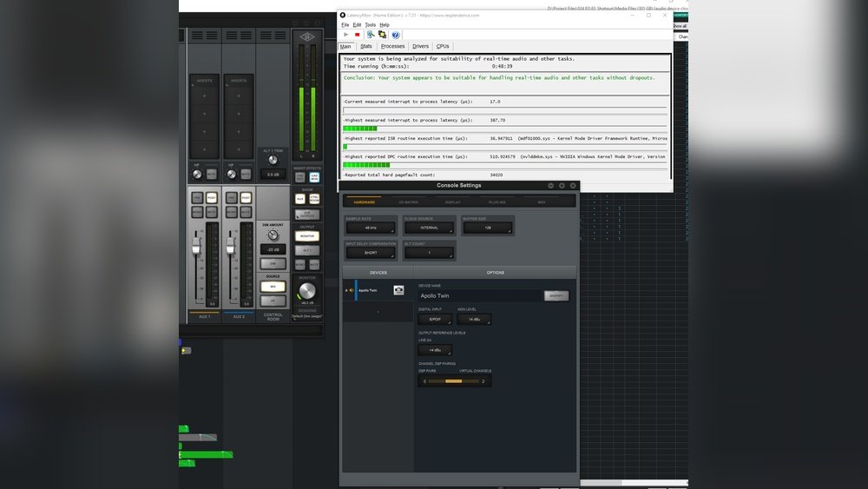
Task: Click LatencyMon app icon in title bar
Action: (x=343, y=16)
